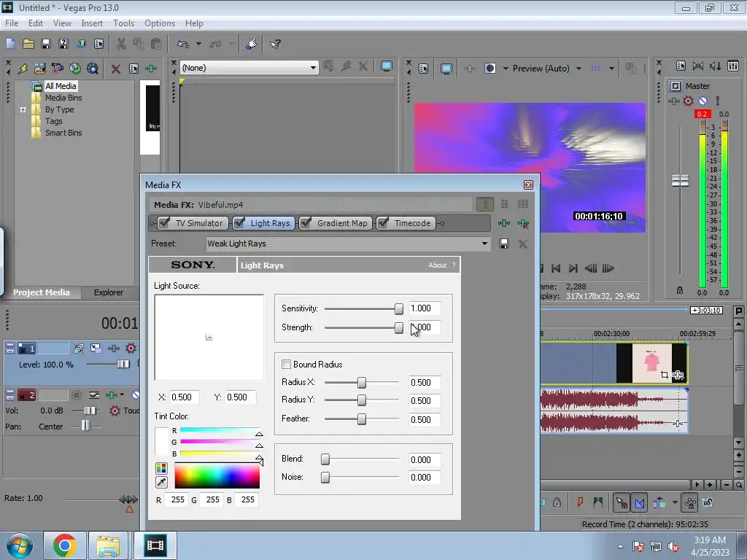
Task: Click the Split Screen View icon in preview
Action: pyautogui.click(x=490, y=69)
